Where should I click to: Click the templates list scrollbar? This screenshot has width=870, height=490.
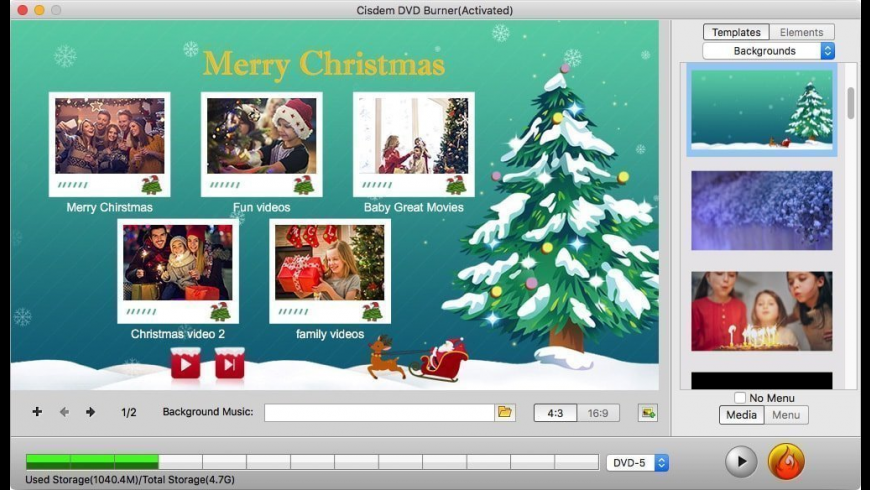pyautogui.click(x=851, y=103)
